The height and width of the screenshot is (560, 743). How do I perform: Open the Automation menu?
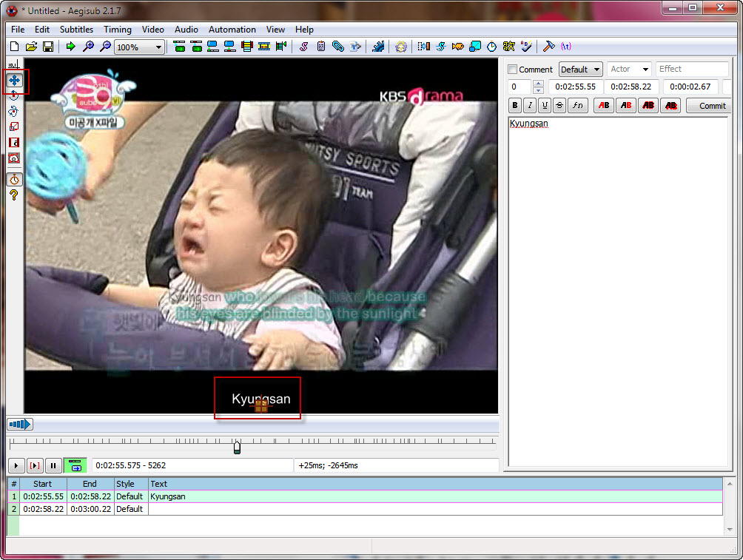pos(232,30)
